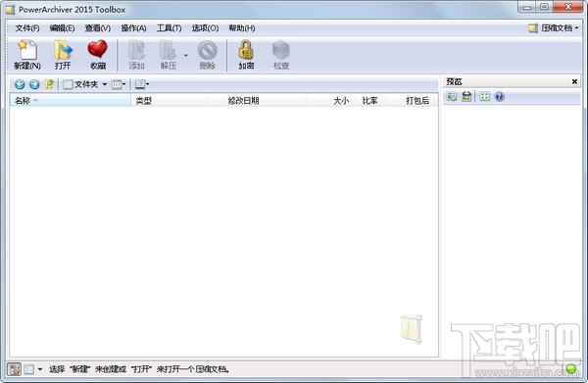Click the up one folder icon
The height and width of the screenshot is (383, 588).
49,84
